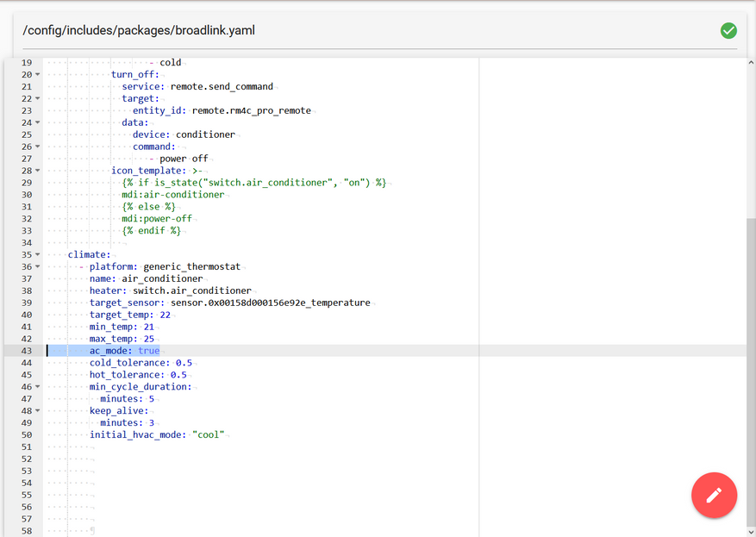Collapse the platform block on line 36
Viewport: 756px width, 537px height.
click(38, 266)
